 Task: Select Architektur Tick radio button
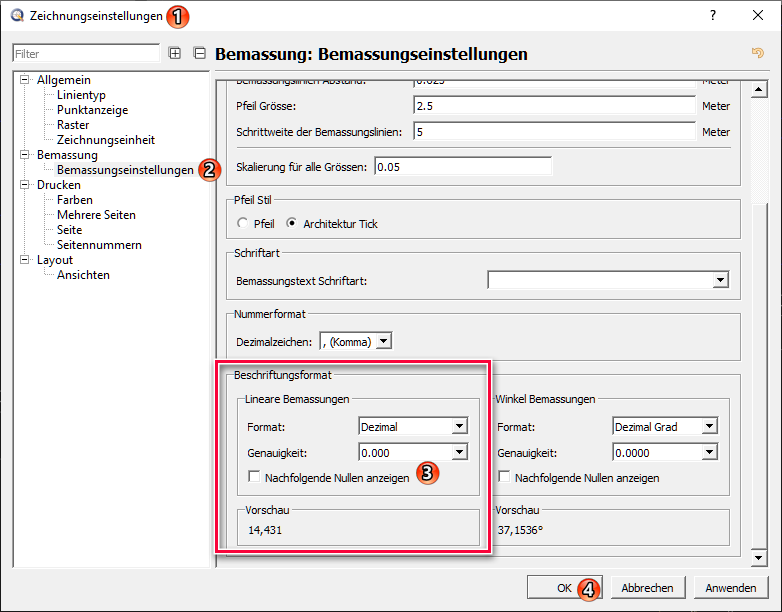pos(292,223)
